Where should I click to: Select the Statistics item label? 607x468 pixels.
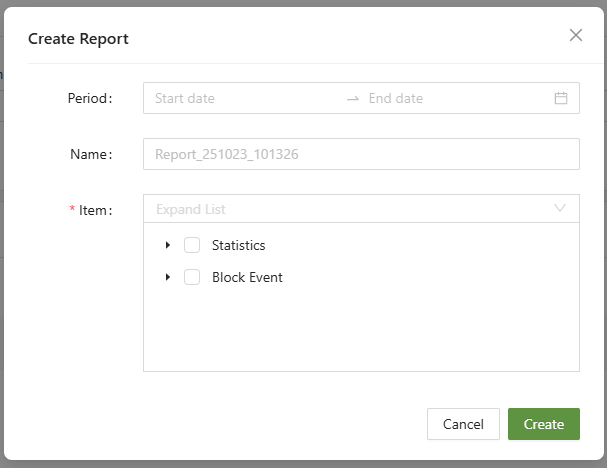click(x=238, y=245)
